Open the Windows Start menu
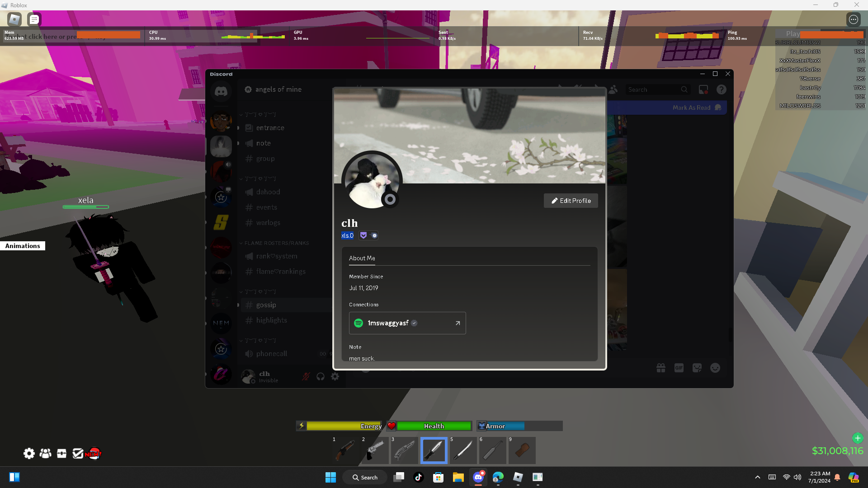Image resolution: width=868 pixels, height=488 pixels. pos(331,477)
